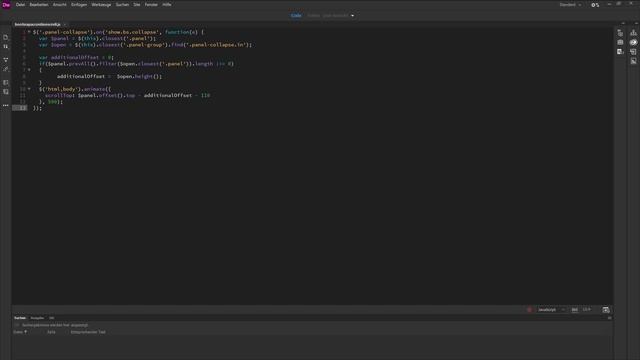Image resolution: width=640 pixels, height=360 pixels.
Task: Open the palette-shaped panel icon in right dock
Action: click(x=633, y=42)
